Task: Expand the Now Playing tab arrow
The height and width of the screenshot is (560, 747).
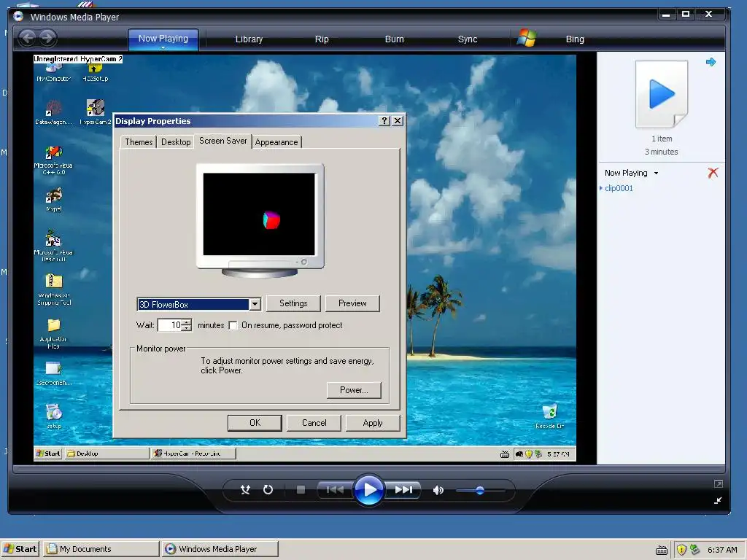Action: pos(163,47)
